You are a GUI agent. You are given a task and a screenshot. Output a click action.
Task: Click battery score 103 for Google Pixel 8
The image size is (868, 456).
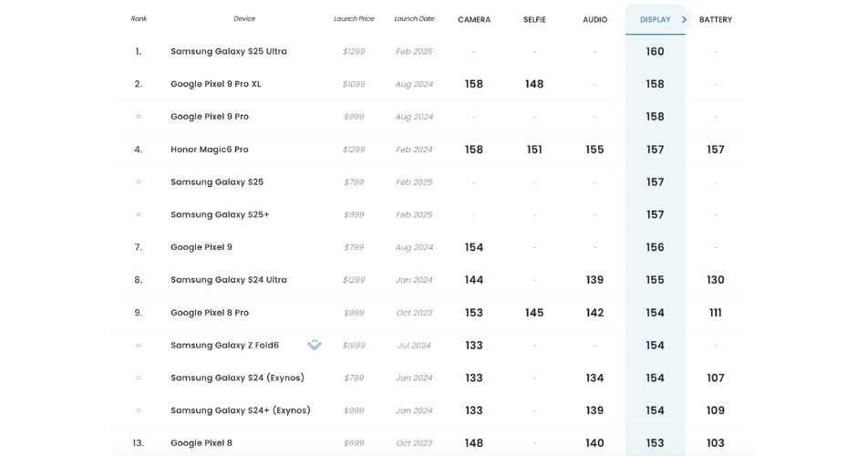(715, 443)
